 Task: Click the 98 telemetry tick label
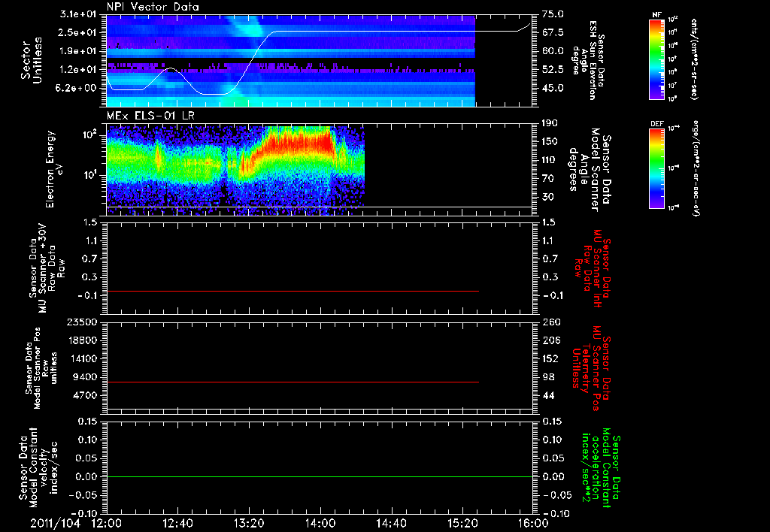[x=548, y=377]
